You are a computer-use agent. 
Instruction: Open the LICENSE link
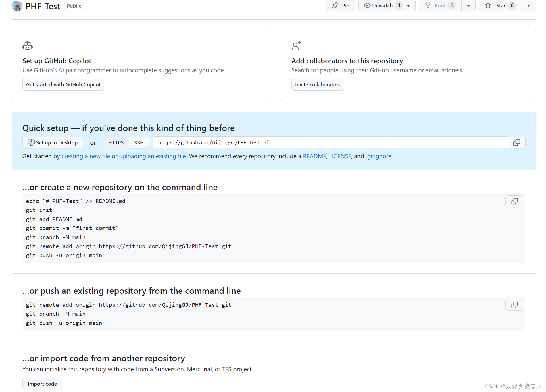click(x=340, y=156)
